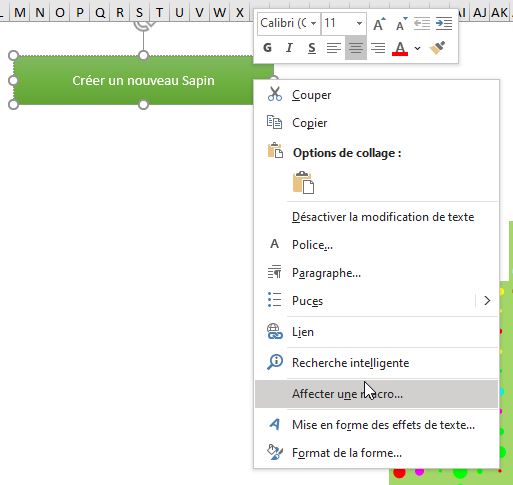Click the Paragraphe icon

point(274,272)
